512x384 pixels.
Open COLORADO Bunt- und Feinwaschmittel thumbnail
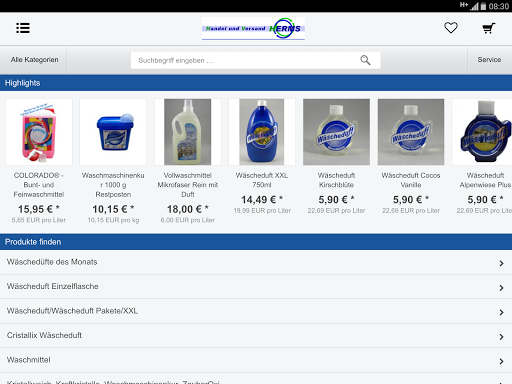pos(39,132)
